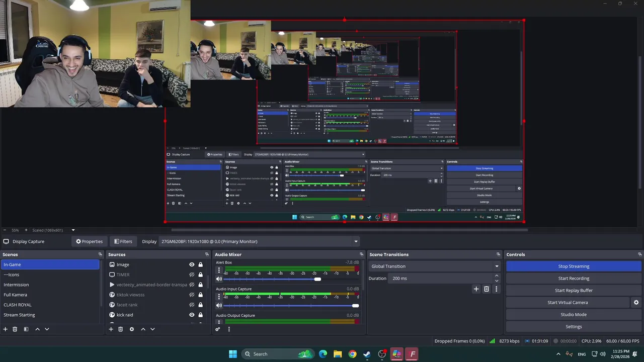Open scene filters icon in Scenes toolbar

(x=26, y=329)
